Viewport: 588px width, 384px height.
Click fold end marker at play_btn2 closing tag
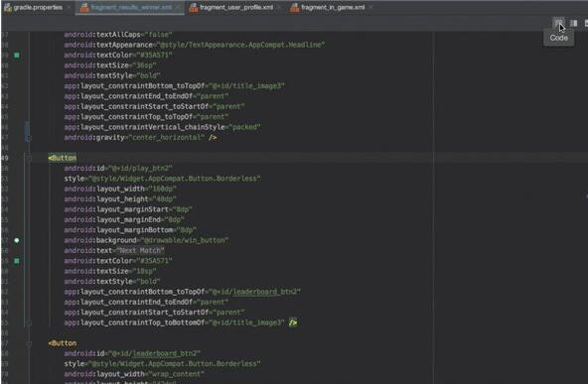(x=29, y=322)
